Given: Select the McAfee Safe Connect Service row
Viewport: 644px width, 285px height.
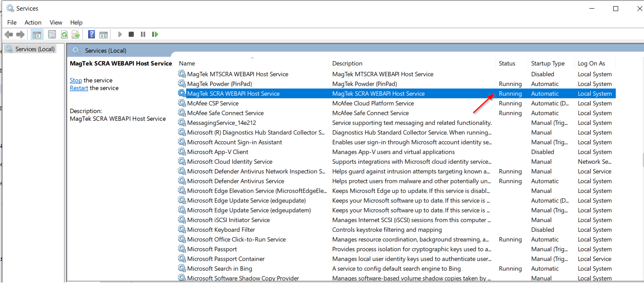Looking at the screenshot, I should (x=225, y=113).
